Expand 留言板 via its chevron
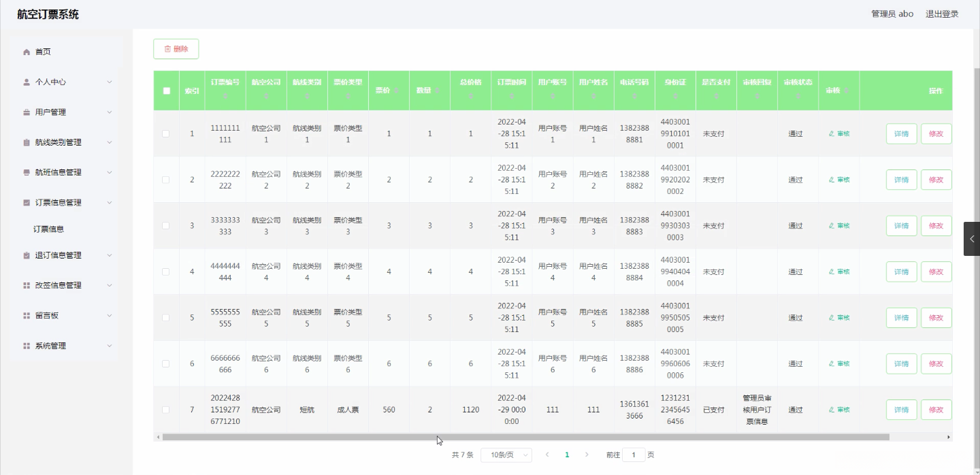980x475 pixels. coord(110,316)
